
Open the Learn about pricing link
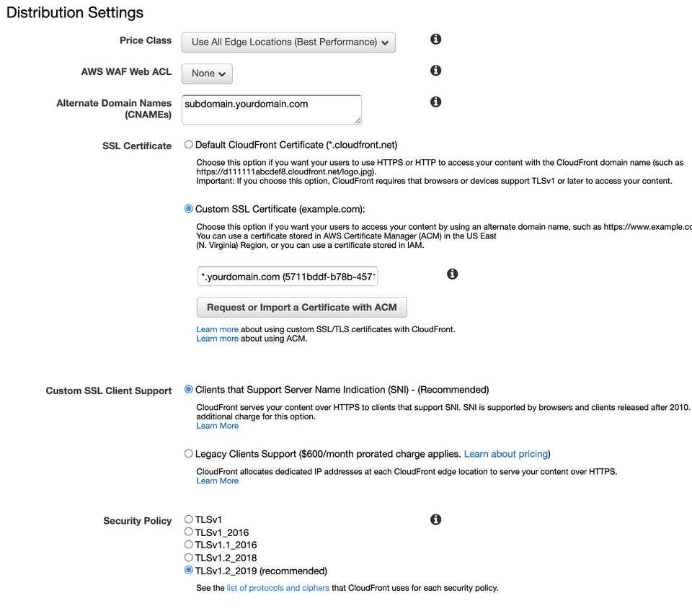tap(505, 455)
